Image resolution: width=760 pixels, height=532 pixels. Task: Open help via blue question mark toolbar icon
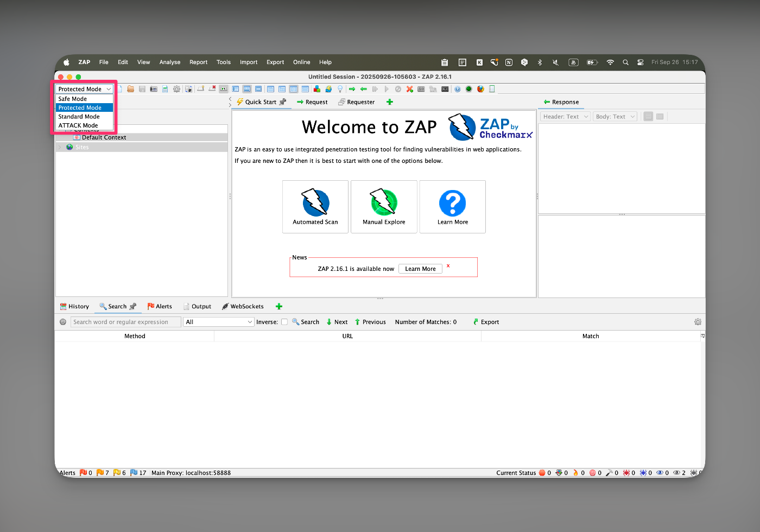click(x=458, y=89)
